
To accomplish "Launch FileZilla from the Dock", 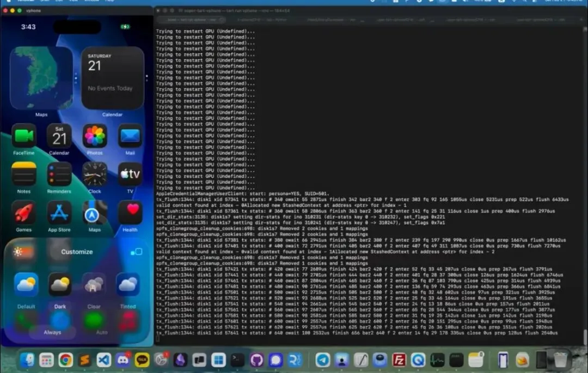I will click(399, 360).
